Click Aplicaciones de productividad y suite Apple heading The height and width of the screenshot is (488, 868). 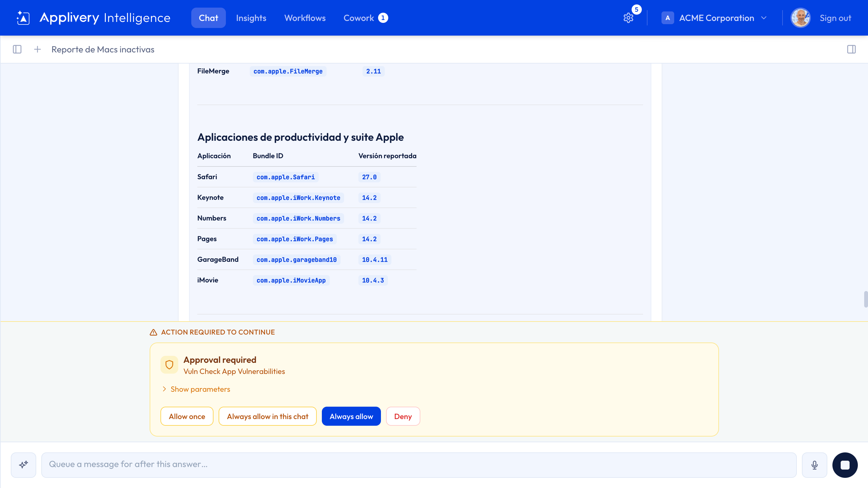pos(300,137)
